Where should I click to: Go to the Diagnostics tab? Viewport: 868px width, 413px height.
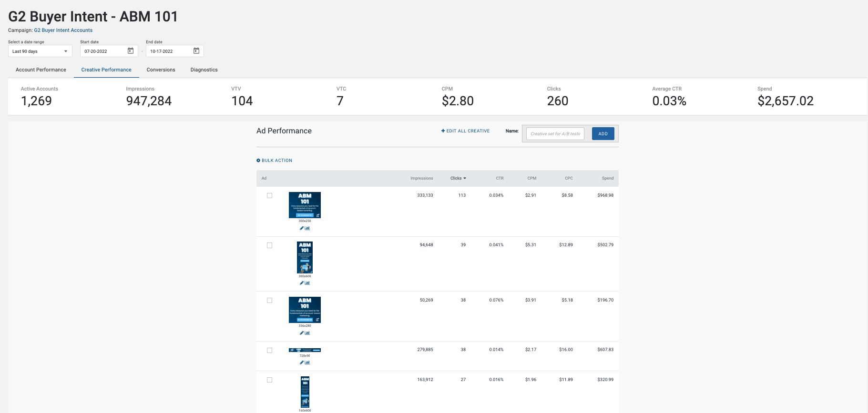pyautogui.click(x=204, y=70)
